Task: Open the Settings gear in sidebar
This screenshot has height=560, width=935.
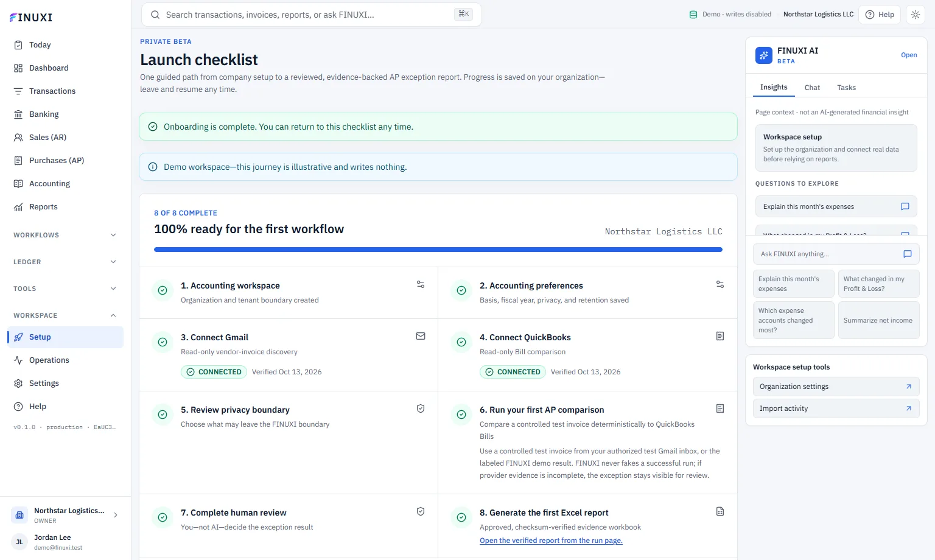Action: [x=18, y=383]
